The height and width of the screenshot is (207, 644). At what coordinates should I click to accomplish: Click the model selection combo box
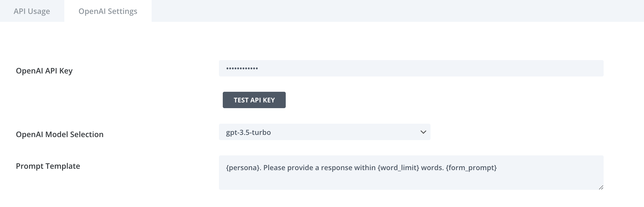pyautogui.click(x=324, y=132)
